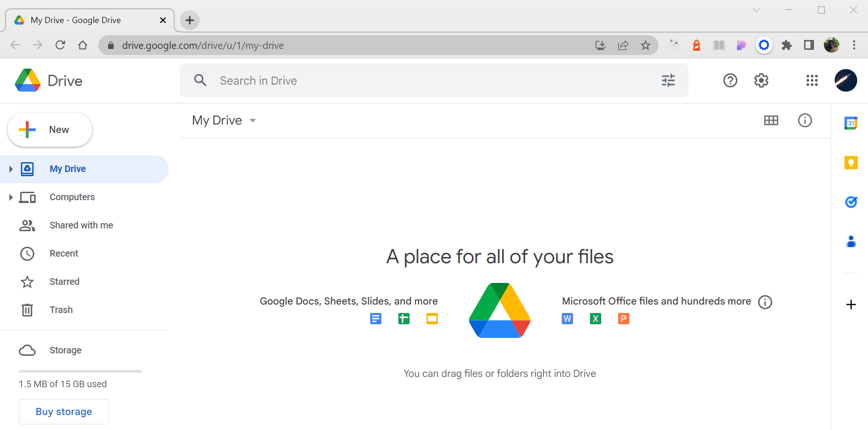The width and height of the screenshot is (868, 430).
Task: Open the Google apps grid launcher
Action: coord(812,80)
